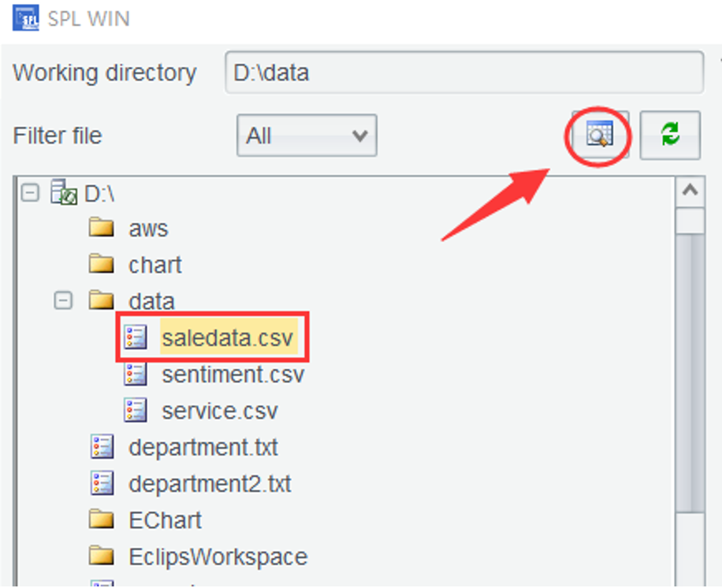
Task: Click the aws folder icon
Action: [x=102, y=229]
